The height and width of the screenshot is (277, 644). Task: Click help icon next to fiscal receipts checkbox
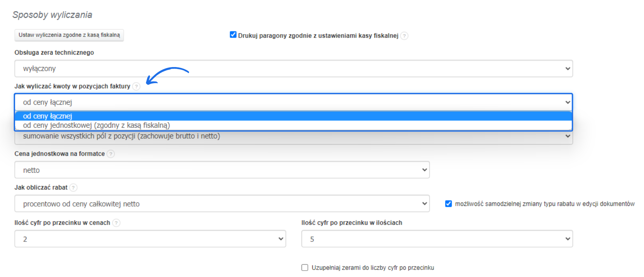coord(405,36)
